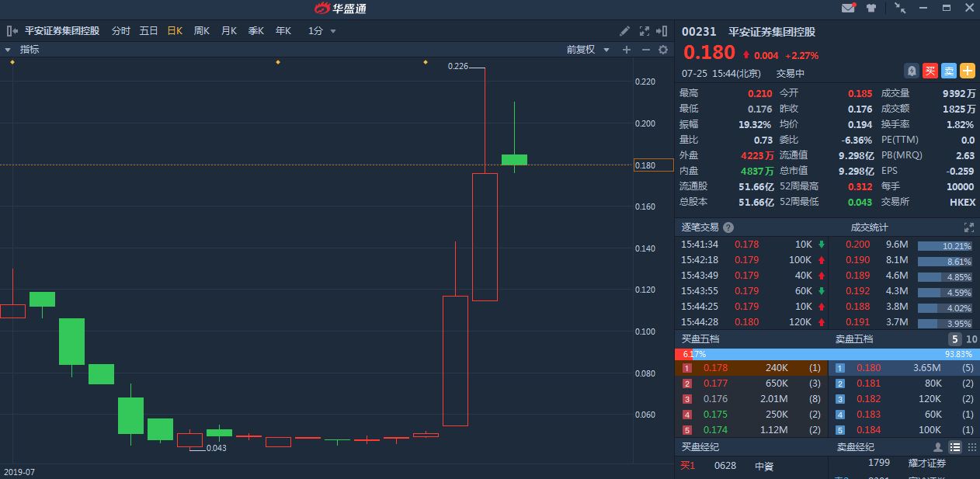This screenshot has height=479, width=980.
Task: Click the third event diamond marker
Action: click(x=426, y=62)
